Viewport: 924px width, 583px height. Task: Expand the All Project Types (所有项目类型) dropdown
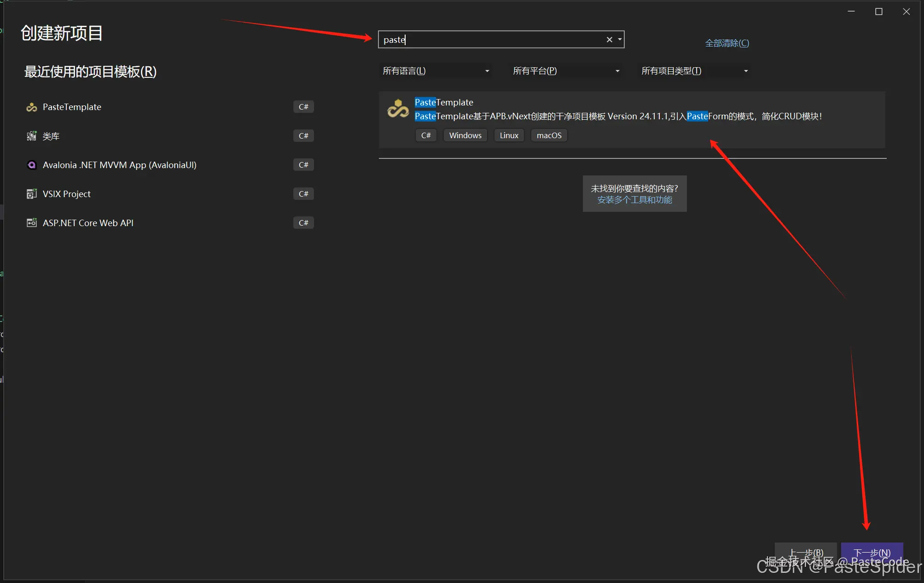click(694, 71)
